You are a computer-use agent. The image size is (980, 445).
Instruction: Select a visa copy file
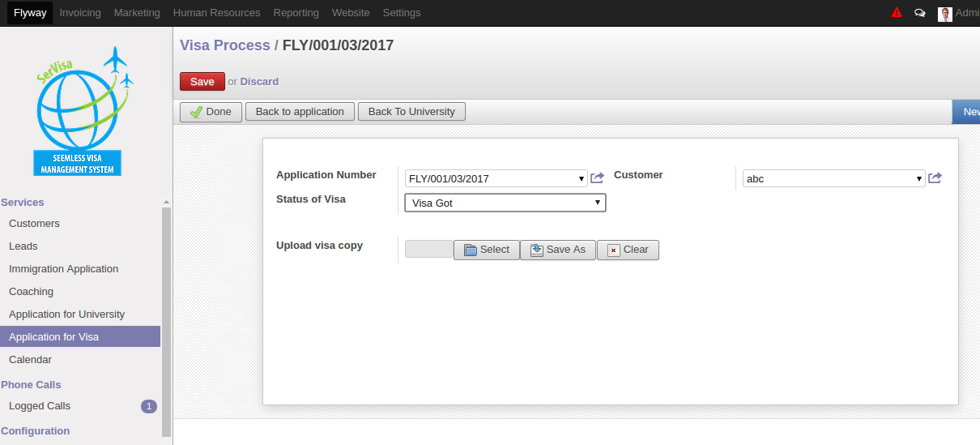click(486, 250)
